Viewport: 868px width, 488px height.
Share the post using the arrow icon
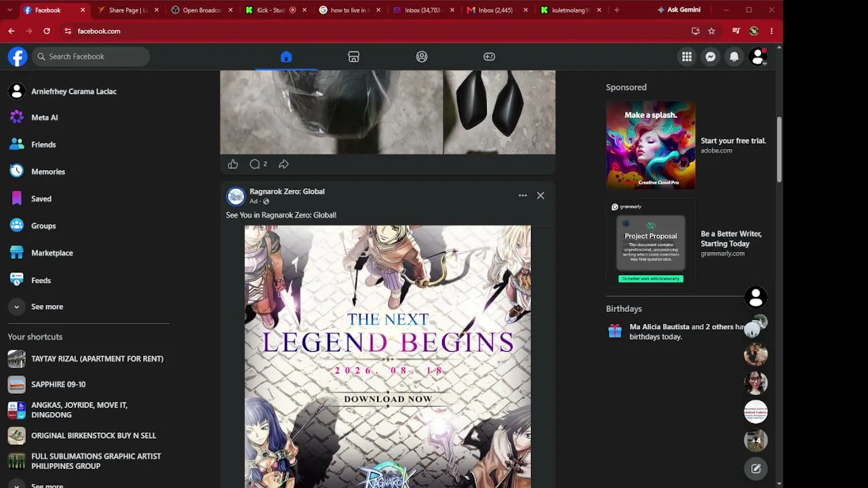(283, 164)
